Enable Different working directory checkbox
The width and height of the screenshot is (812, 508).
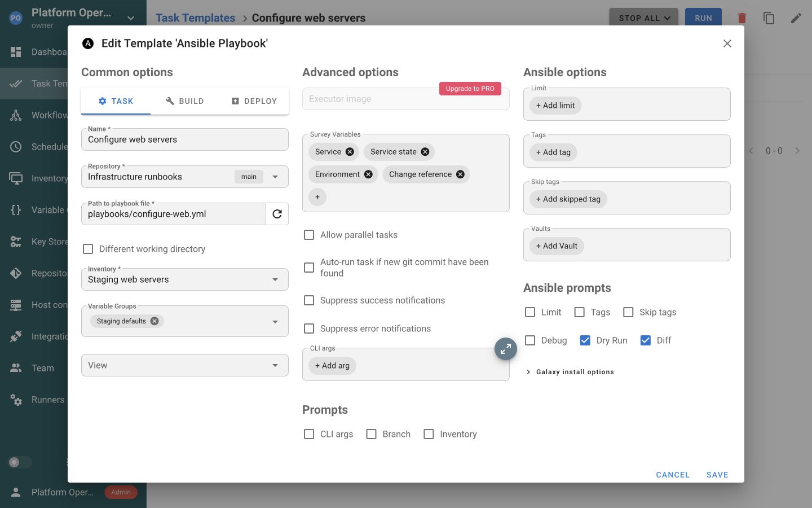pos(88,249)
